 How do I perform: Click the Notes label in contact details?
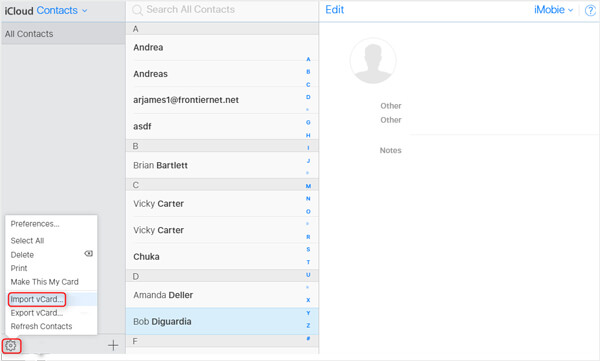[390, 150]
